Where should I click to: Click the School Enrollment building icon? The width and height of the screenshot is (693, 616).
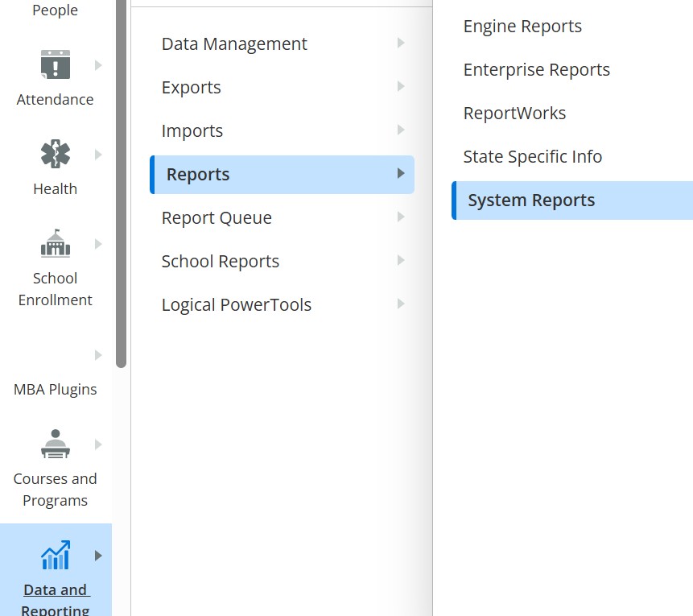point(55,243)
